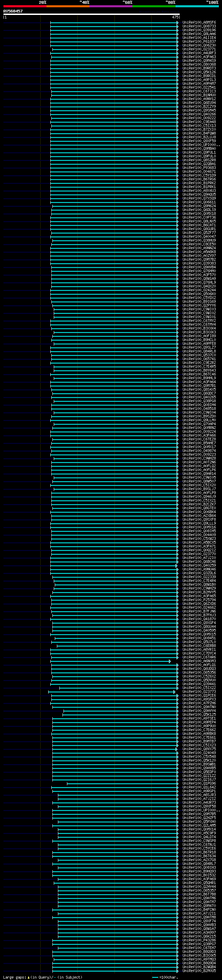This screenshot has width=222, height=980.
Task: Click the UniRef100_B2LUJ8 label
Action: coord(199,137)
